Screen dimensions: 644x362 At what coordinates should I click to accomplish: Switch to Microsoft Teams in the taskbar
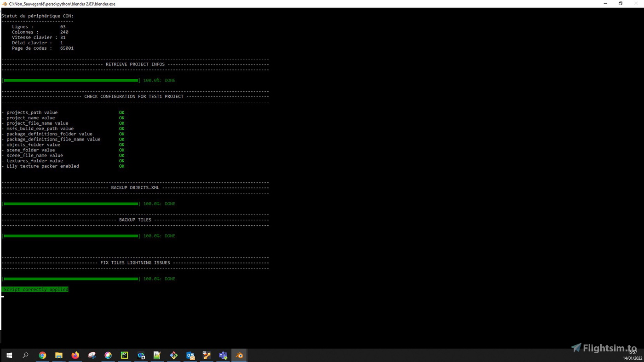223,355
